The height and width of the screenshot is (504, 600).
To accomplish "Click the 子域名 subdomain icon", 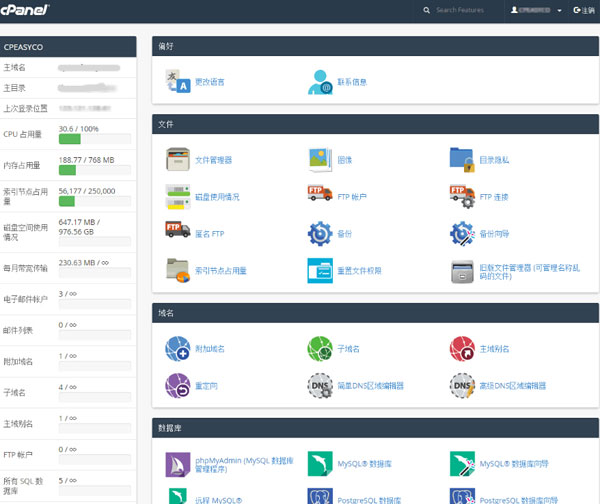I will coord(319,348).
